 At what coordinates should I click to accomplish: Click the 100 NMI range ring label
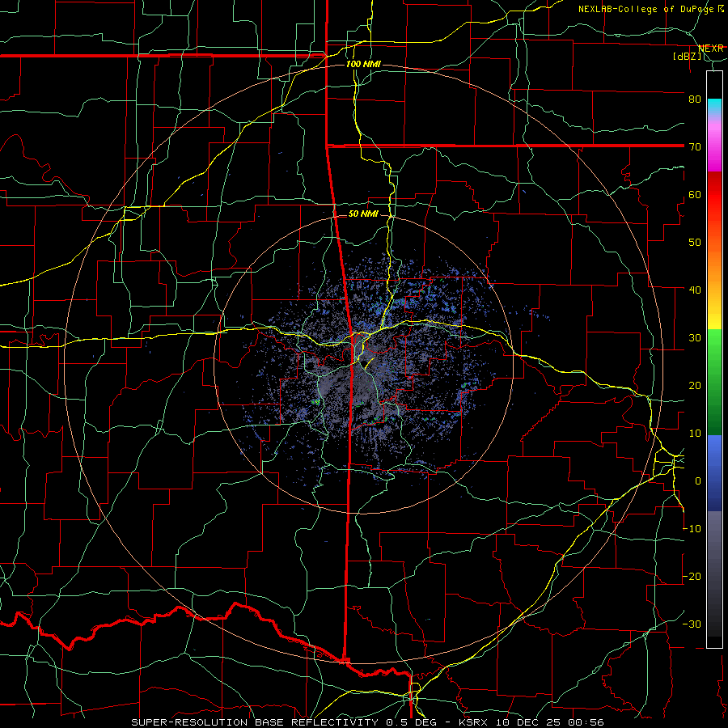click(x=363, y=64)
